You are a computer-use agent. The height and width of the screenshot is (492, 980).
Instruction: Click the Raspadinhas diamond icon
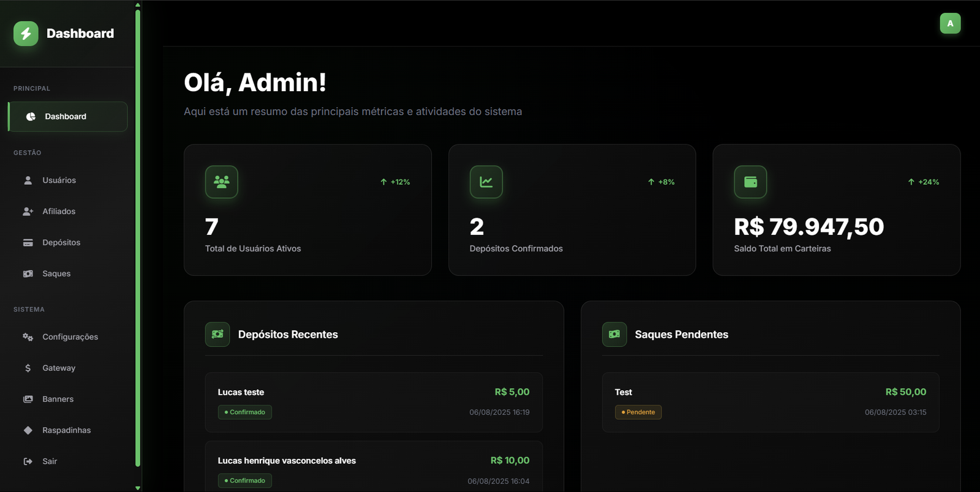coord(28,430)
